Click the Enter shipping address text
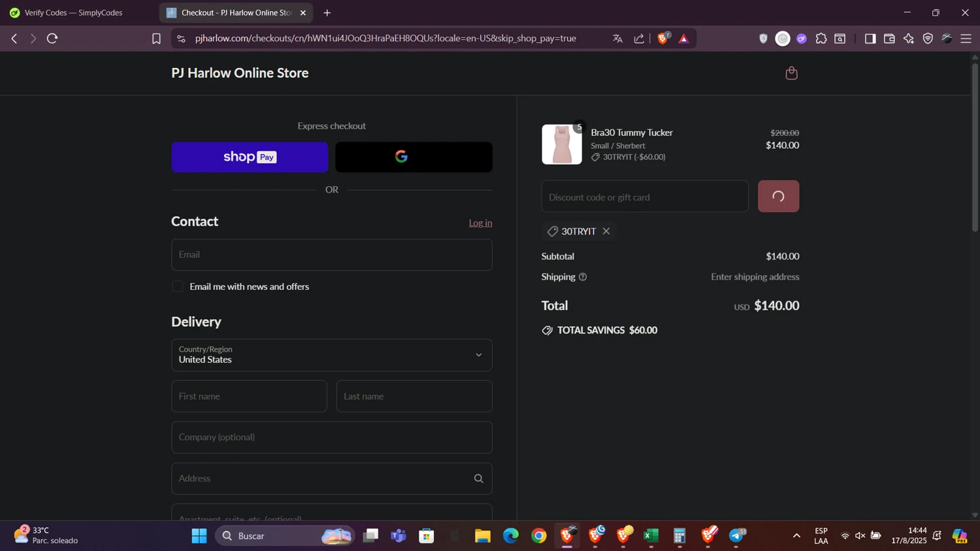 [x=755, y=277]
